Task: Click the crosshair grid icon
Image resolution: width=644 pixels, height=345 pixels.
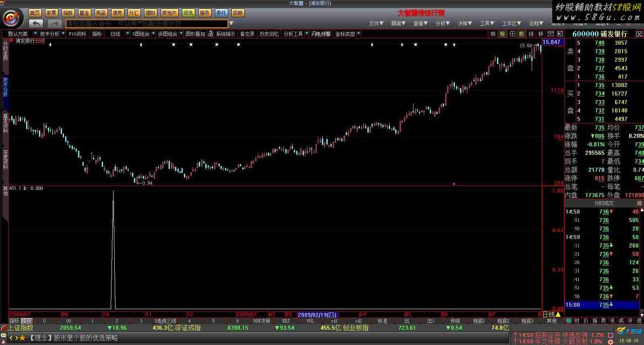Action: pyautogui.click(x=512, y=34)
